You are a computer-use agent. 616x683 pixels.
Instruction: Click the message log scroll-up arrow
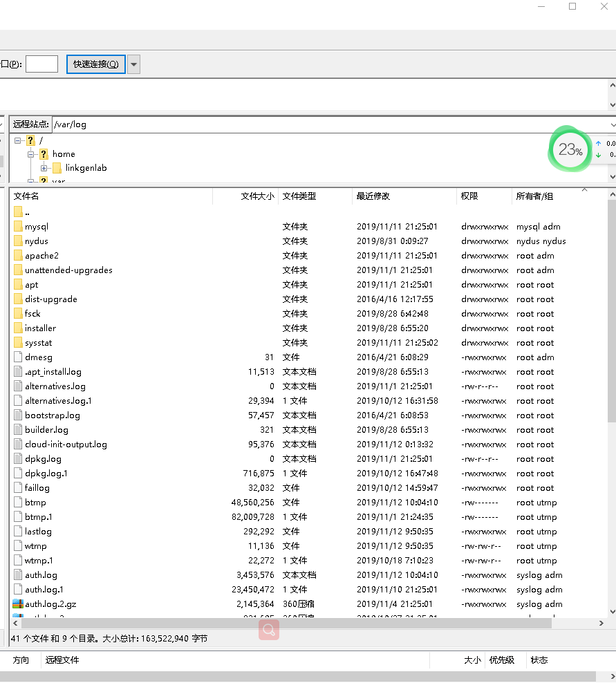click(x=612, y=86)
